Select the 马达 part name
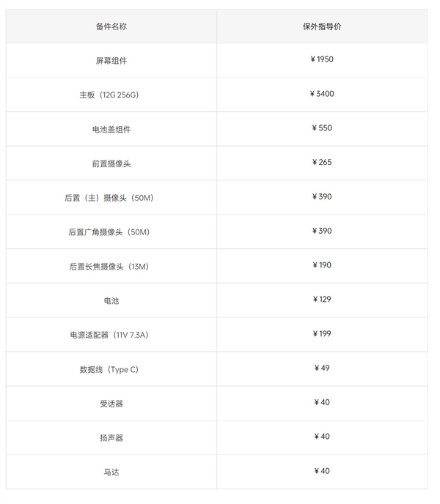Viewport: 440px width, 504px height. click(x=111, y=472)
